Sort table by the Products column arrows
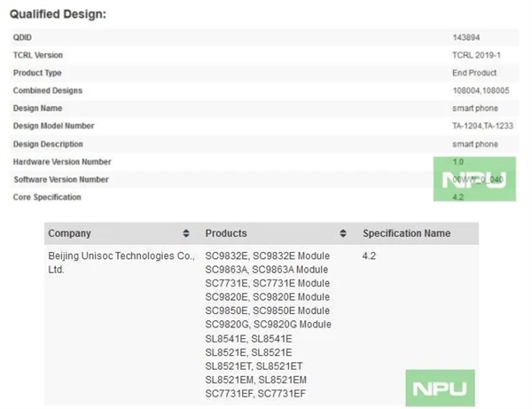This screenshot has height=409, width=532. pos(343,233)
